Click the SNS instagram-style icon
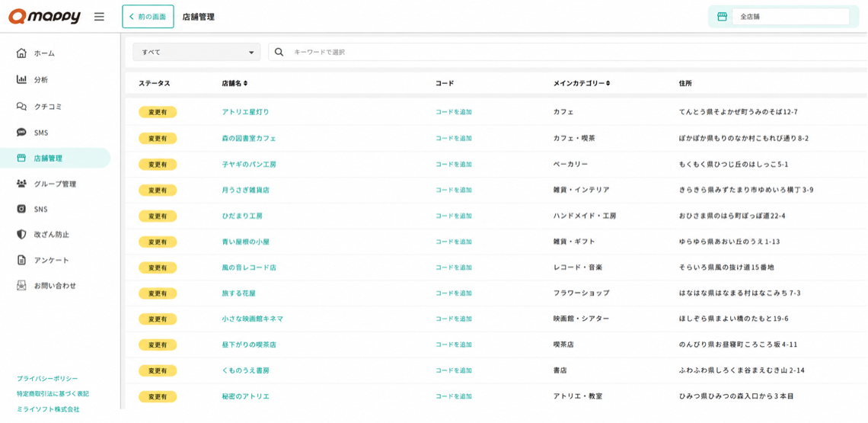Image resolution: width=868 pixels, height=423 pixels. (x=21, y=209)
